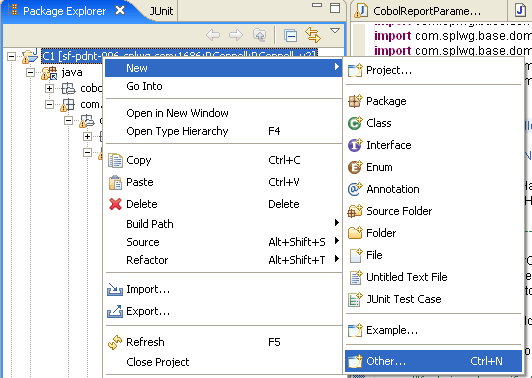Select the Package Explorer tab
The height and width of the screenshot is (378, 532).
(64, 11)
